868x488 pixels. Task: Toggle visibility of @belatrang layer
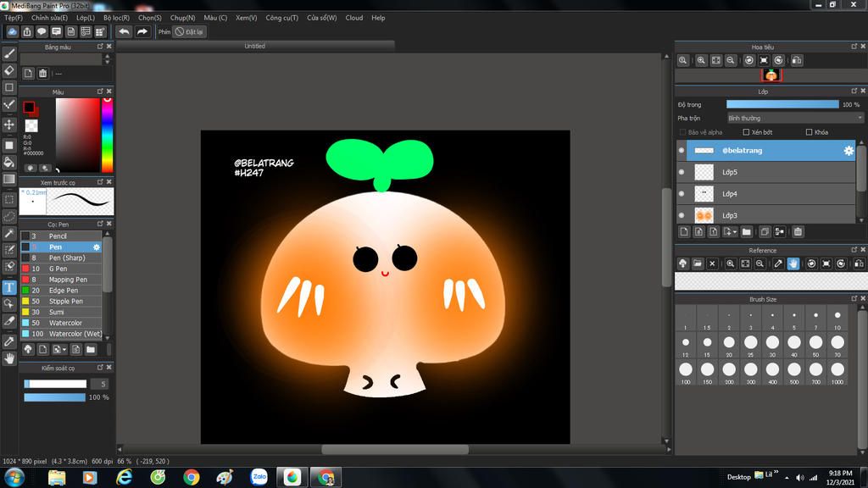click(682, 151)
